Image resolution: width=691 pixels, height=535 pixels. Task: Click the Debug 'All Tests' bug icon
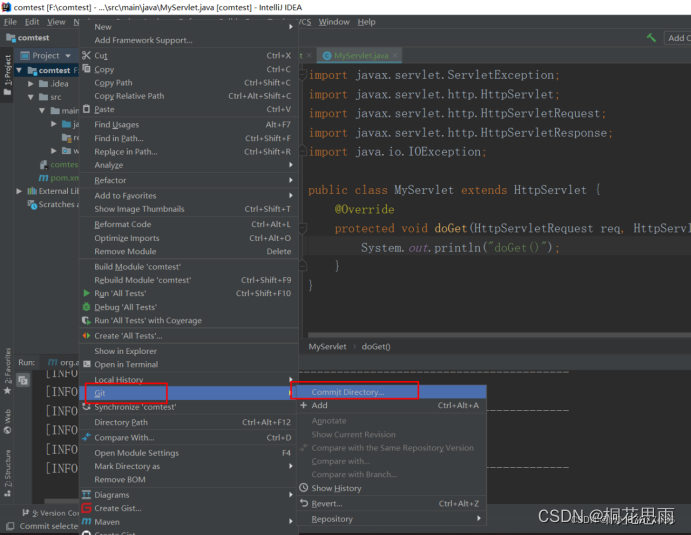point(86,307)
